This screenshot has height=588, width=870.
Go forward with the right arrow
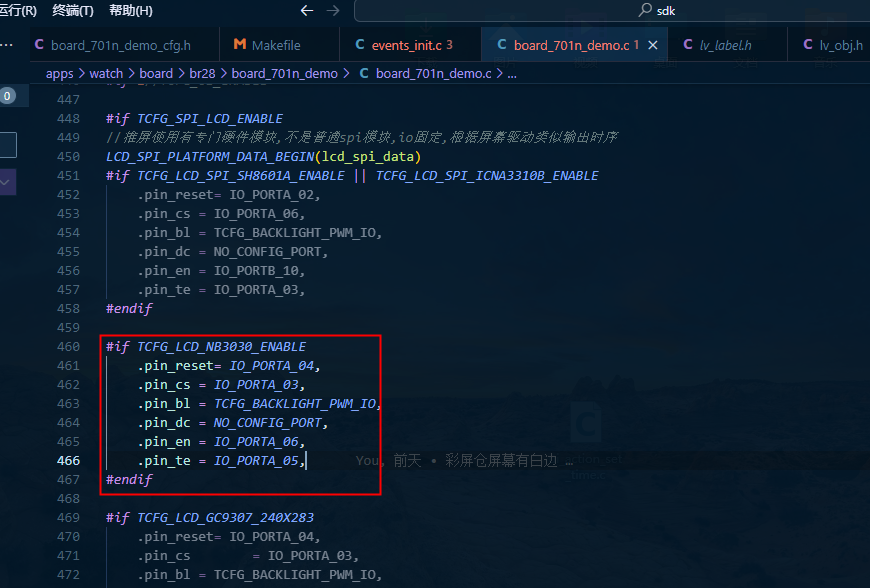(x=333, y=11)
